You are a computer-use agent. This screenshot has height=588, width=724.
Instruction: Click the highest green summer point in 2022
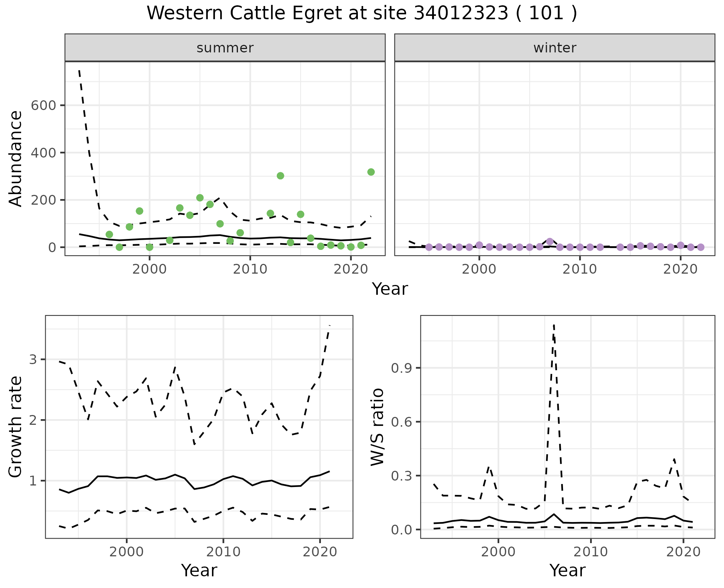[371, 172]
